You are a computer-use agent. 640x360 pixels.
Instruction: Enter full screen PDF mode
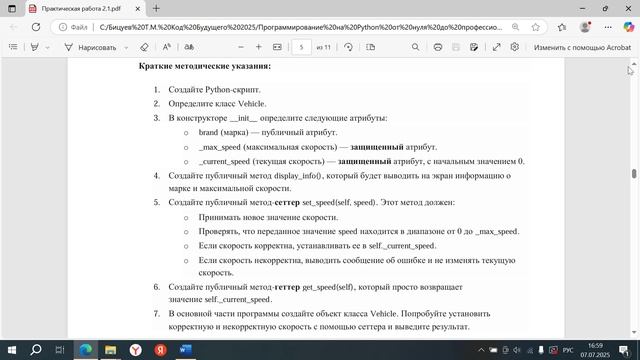click(x=496, y=47)
